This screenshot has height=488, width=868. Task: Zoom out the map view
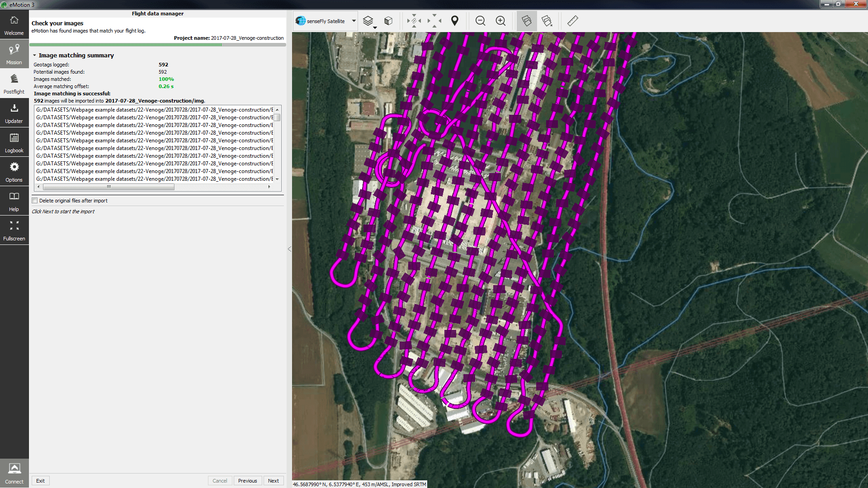click(x=480, y=21)
